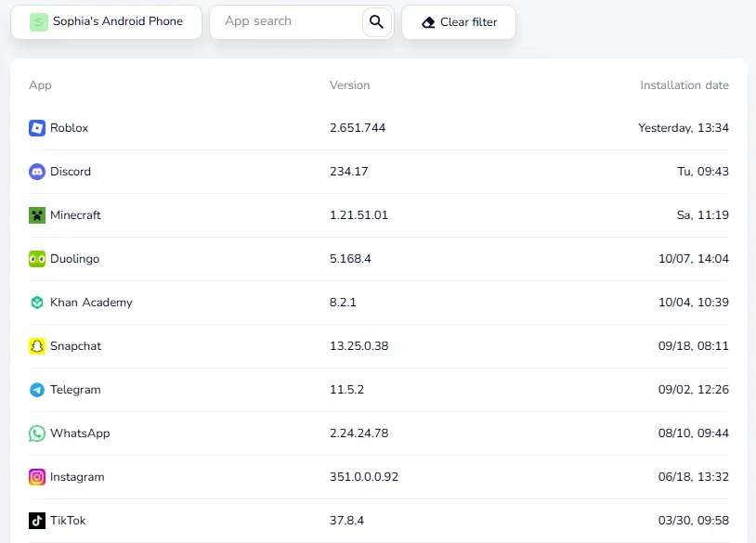Viewport: 756px width, 543px height.
Task: Click the Snapchat ghost icon
Action: pos(37,346)
